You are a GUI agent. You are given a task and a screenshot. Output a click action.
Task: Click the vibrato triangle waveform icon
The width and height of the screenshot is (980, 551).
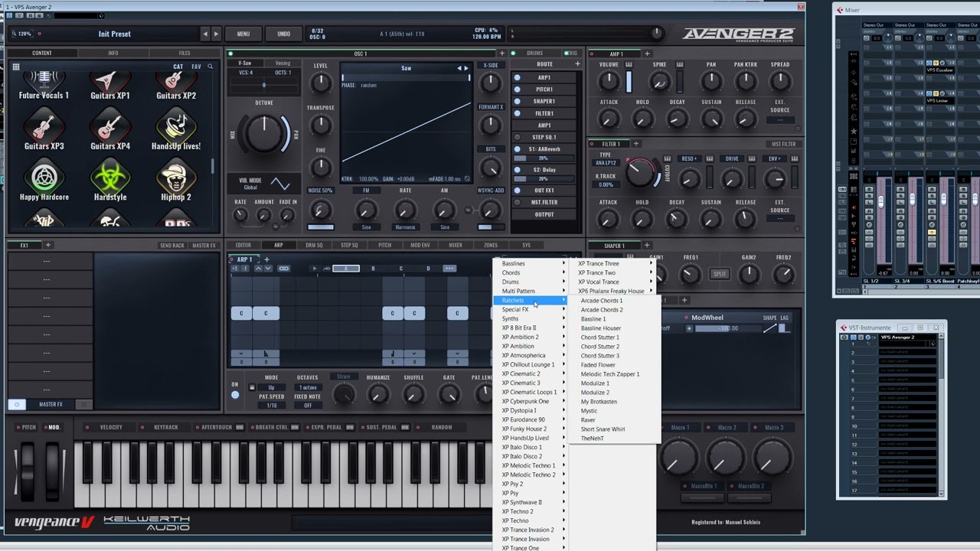point(280,184)
